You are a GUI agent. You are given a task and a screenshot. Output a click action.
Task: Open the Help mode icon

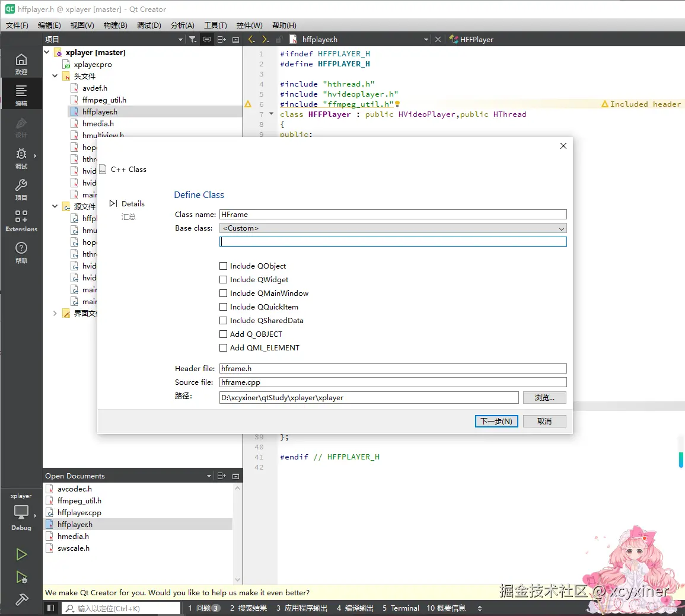[x=21, y=252]
